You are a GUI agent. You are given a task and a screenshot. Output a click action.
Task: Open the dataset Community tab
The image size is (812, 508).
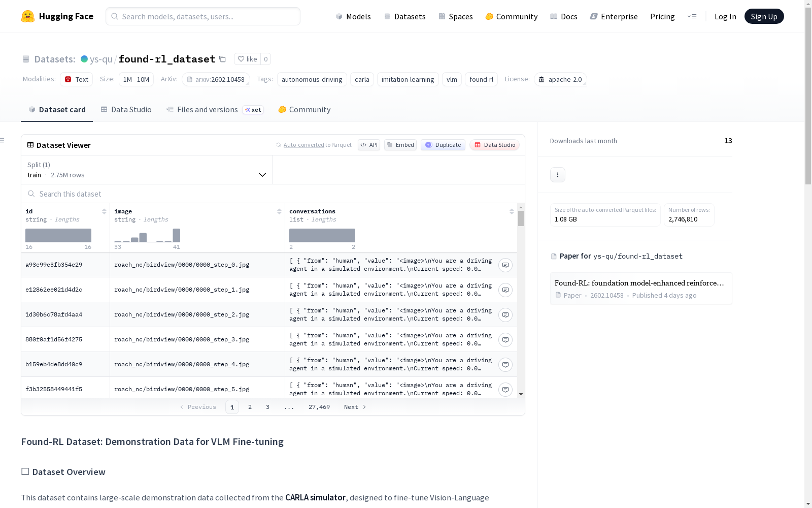pyautogui.click(x=304, y=110)
